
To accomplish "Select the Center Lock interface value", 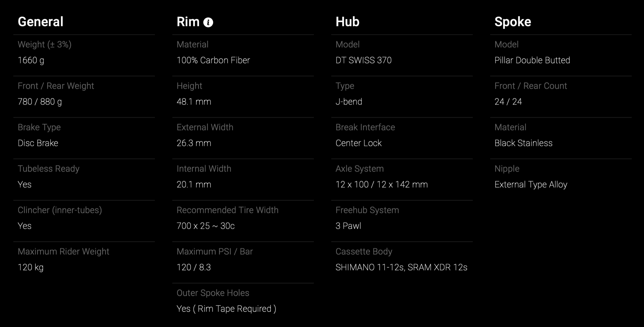I will pos(358,143).
